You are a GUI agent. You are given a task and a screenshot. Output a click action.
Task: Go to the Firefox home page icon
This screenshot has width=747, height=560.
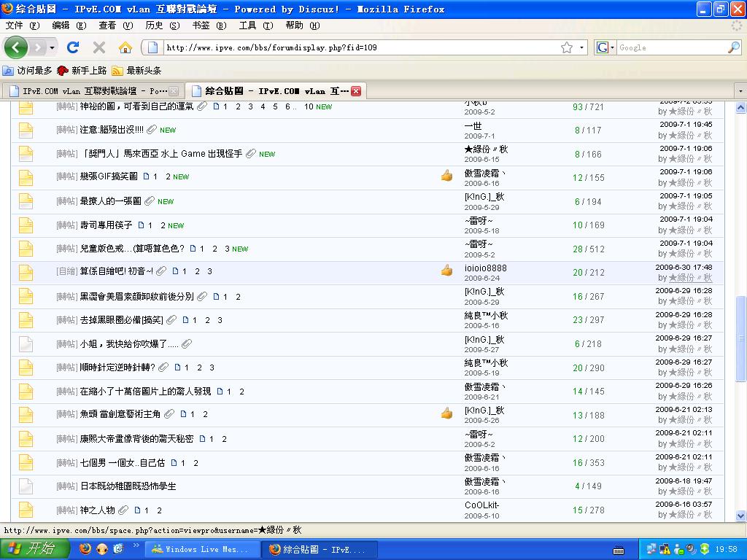(x=125, y=47)
